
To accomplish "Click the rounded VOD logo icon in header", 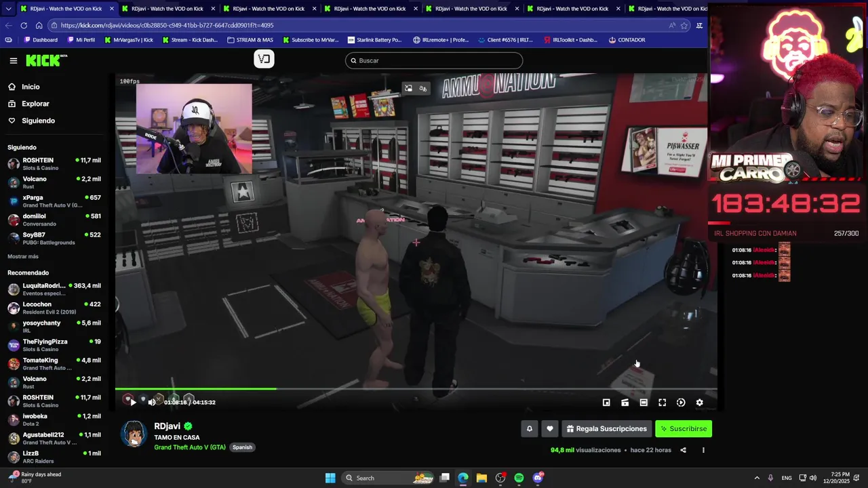I will [264, 59].
